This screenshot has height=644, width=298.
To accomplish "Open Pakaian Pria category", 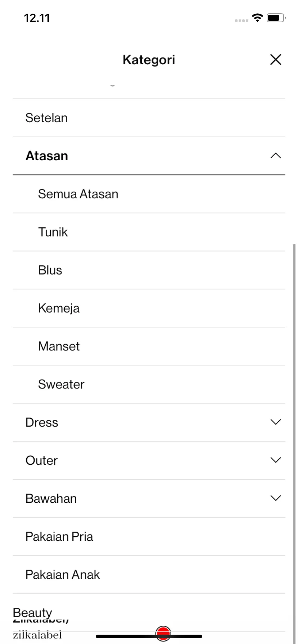I will tap(149, 537).
